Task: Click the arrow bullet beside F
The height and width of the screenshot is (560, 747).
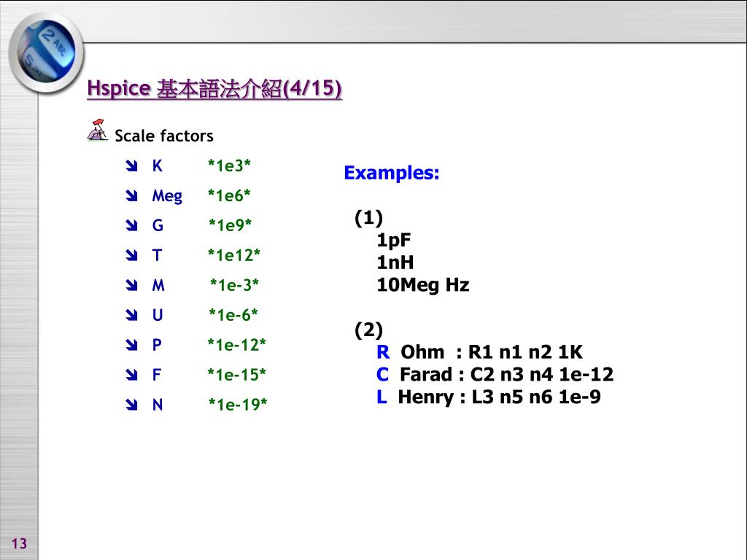Action: pos(131,375)
